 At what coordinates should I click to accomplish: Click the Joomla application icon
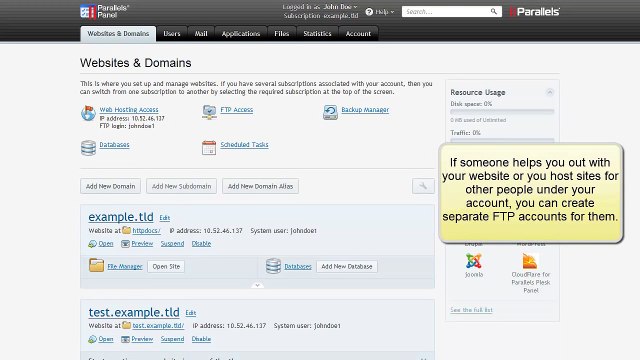pos(474,261)
